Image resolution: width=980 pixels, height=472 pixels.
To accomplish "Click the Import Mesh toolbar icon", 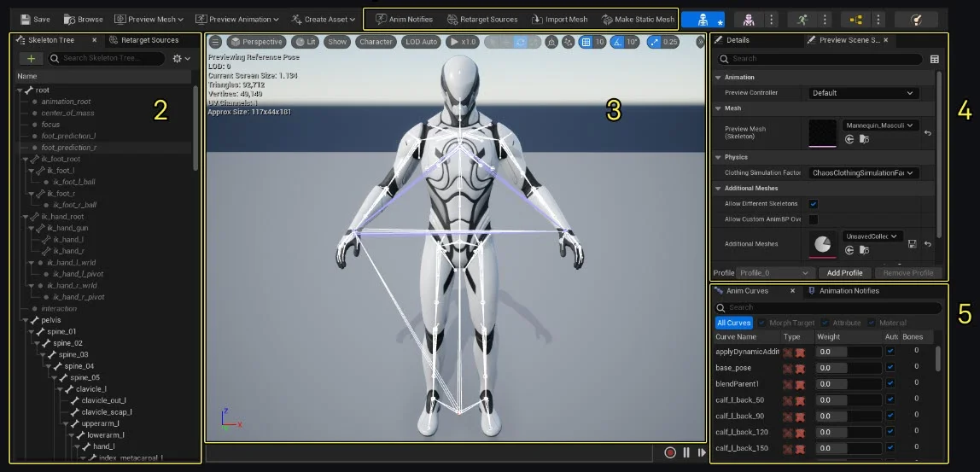I will 559,19.
